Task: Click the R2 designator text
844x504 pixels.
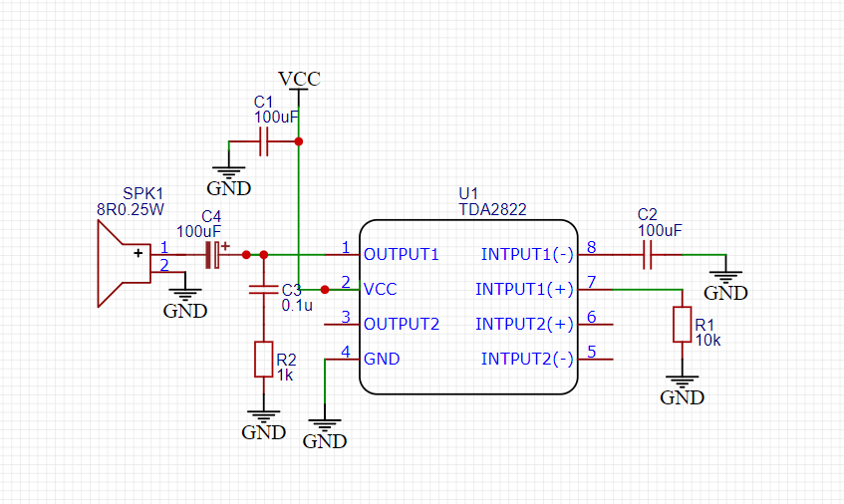Action: (286, 360)
